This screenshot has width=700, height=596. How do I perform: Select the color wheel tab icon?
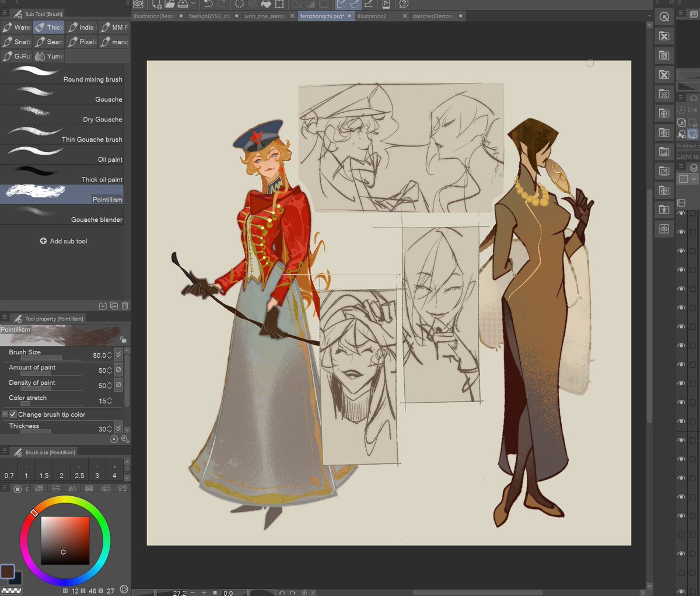click(17, 489)
